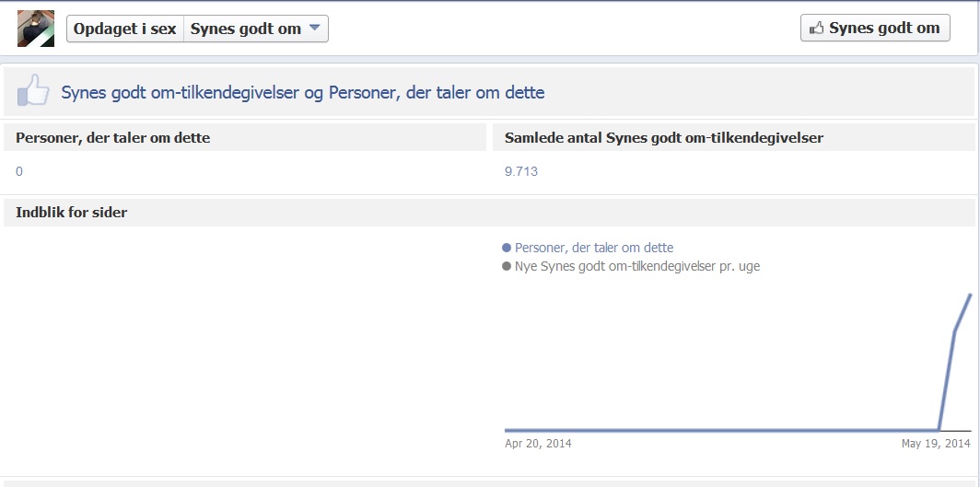Screen dimensions: 980x487
Task: Toggle the blue 'Personer, der taler om dette' legend dot
Action: pyautogui.click(x=507, y=248)
